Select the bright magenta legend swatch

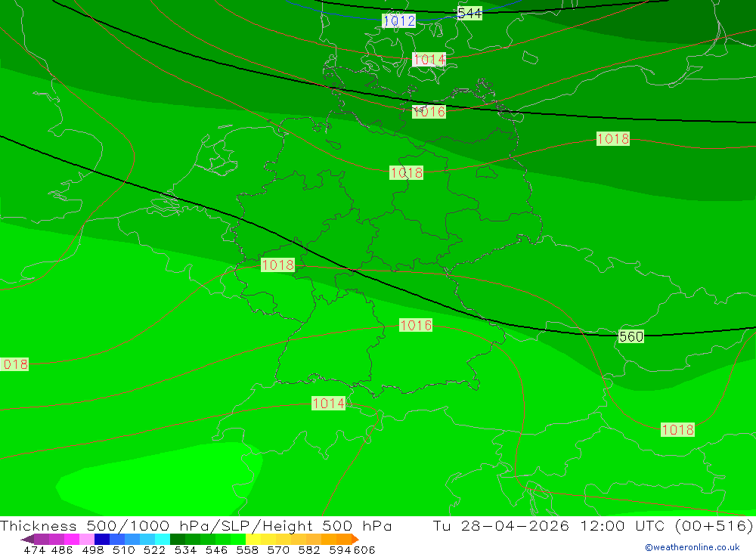72,539
